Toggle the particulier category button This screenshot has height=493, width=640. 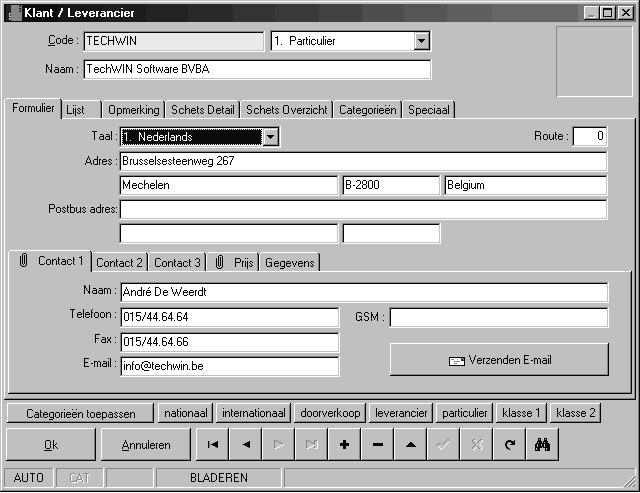point(464,413)
